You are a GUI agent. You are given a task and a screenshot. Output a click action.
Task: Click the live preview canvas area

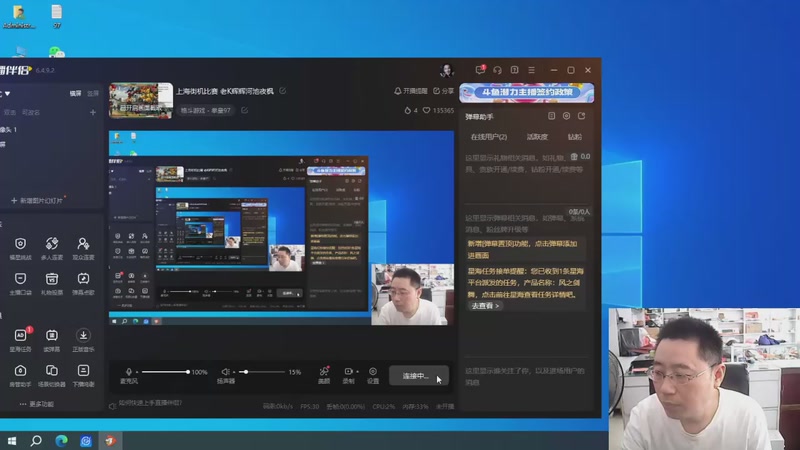[281, 228]
